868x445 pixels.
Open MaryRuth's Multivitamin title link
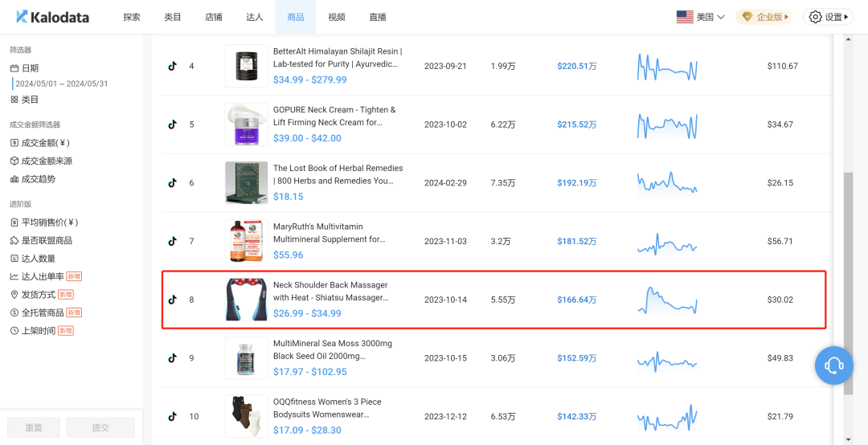[330, 233]
